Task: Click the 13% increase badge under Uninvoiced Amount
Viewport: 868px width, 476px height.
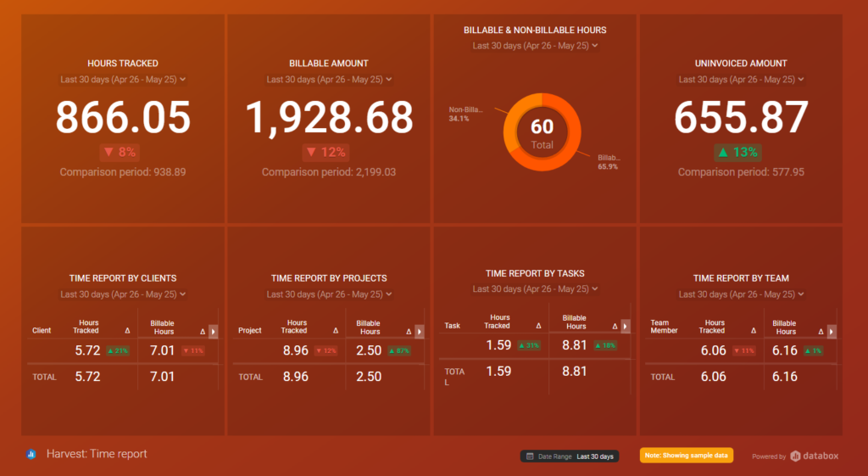Action: click(x=738, y=153)
